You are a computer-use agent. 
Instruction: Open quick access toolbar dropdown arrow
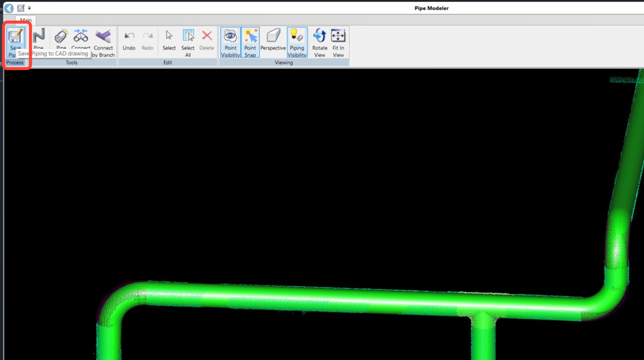[29, 8]
